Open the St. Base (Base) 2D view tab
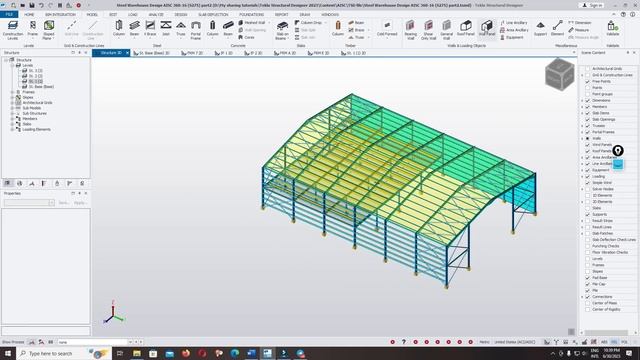 click(x=151, y=53)
